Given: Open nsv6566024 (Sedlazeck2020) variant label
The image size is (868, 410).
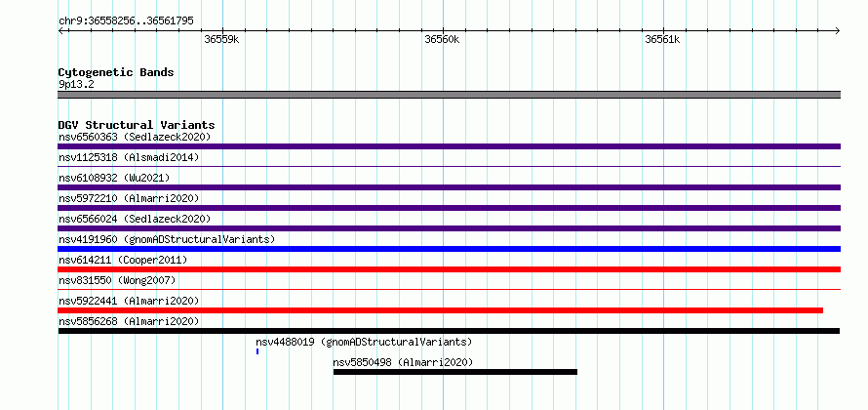Looking at the screenshot, I should point(135,219).
